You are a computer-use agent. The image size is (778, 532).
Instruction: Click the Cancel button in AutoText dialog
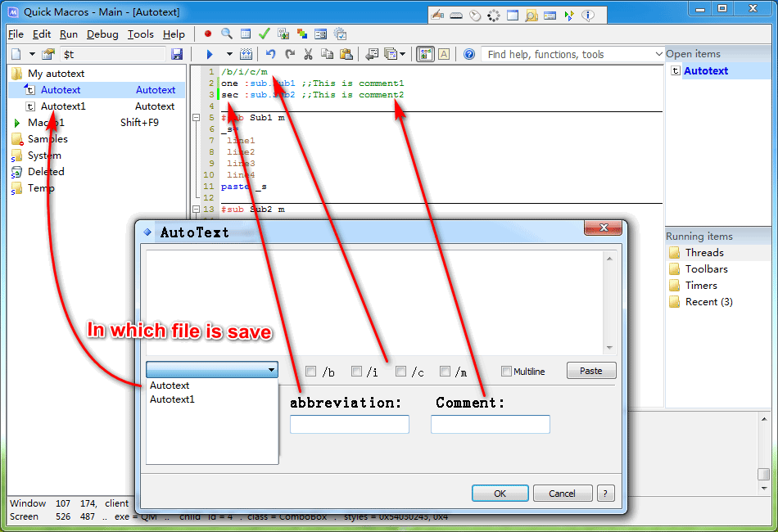[562, 494]
